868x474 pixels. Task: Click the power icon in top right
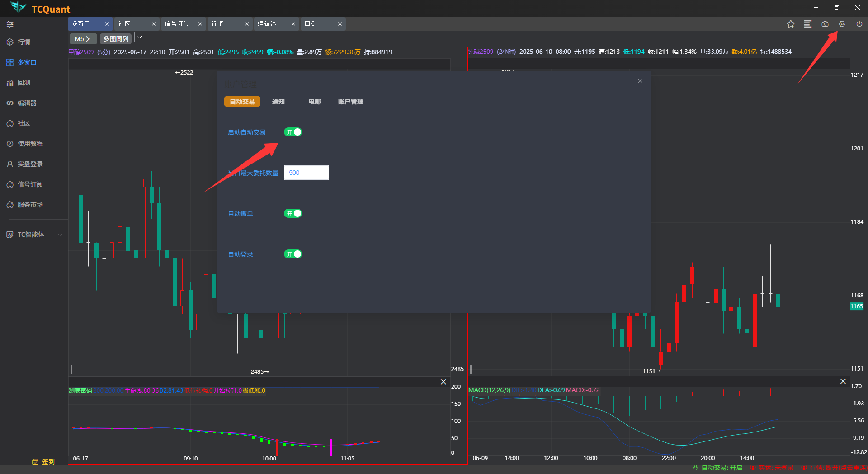click(859, 24)
